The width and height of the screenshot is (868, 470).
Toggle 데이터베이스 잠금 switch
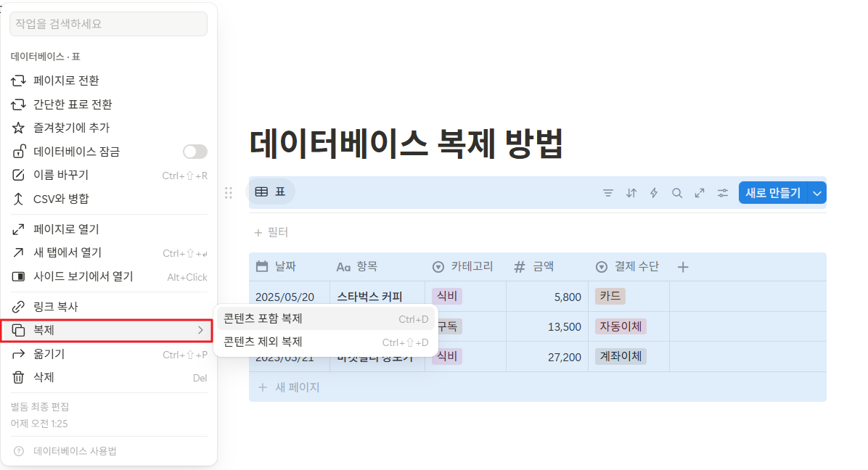click(x=195, y=151)
